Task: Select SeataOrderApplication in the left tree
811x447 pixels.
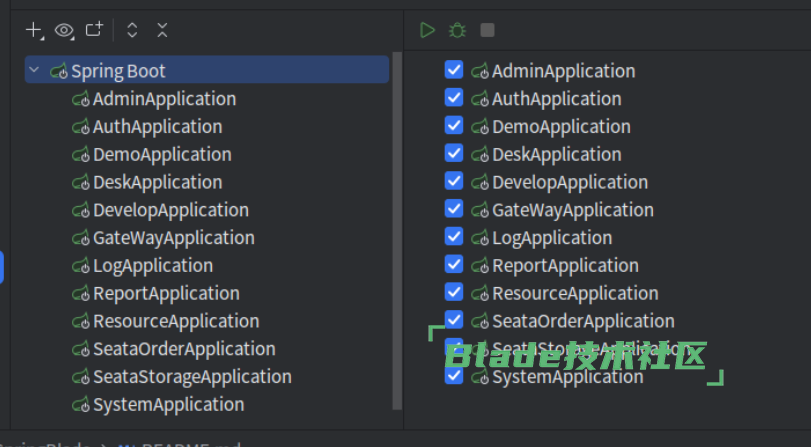Action: tap(184, 349)
